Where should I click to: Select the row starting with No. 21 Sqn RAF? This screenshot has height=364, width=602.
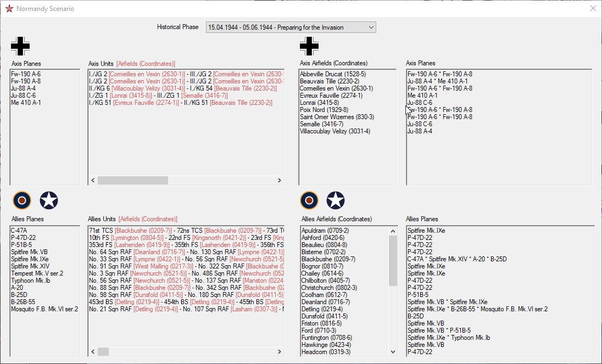tap(186, 309)
